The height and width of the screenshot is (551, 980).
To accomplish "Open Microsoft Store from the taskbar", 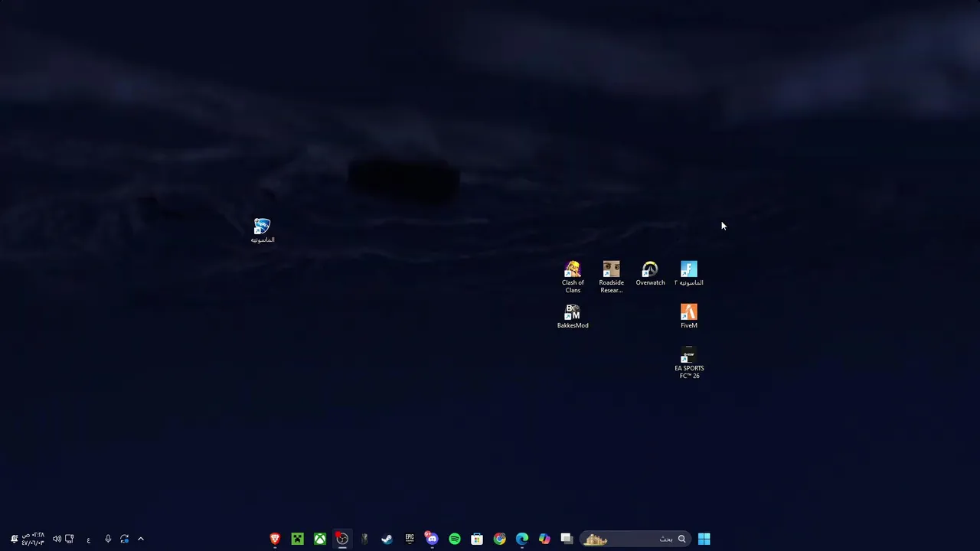I will pos(477,539).
